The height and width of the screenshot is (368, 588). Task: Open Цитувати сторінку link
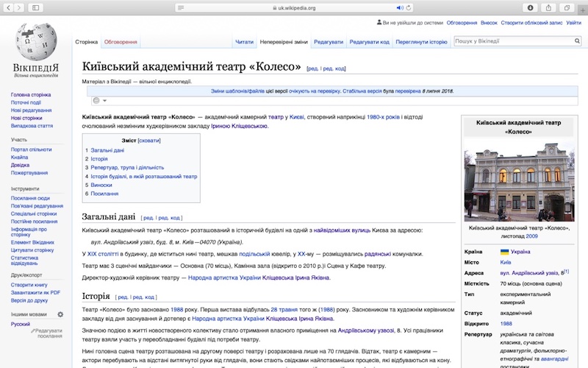click(32, 250)
